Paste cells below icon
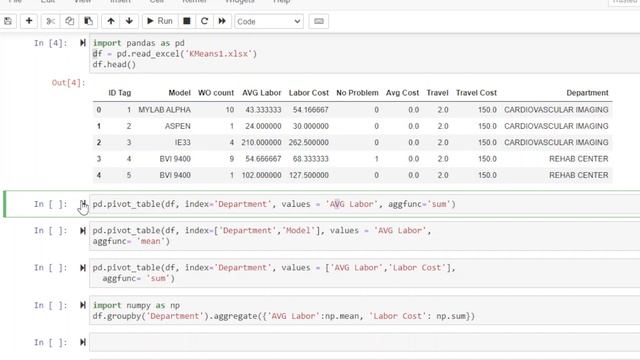 coord(88,21)
